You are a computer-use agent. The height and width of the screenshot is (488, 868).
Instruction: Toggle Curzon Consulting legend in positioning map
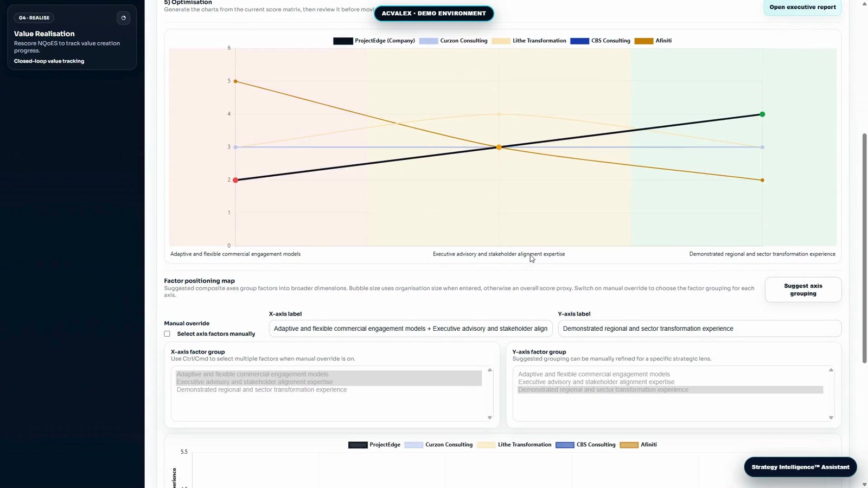[438, 445]
